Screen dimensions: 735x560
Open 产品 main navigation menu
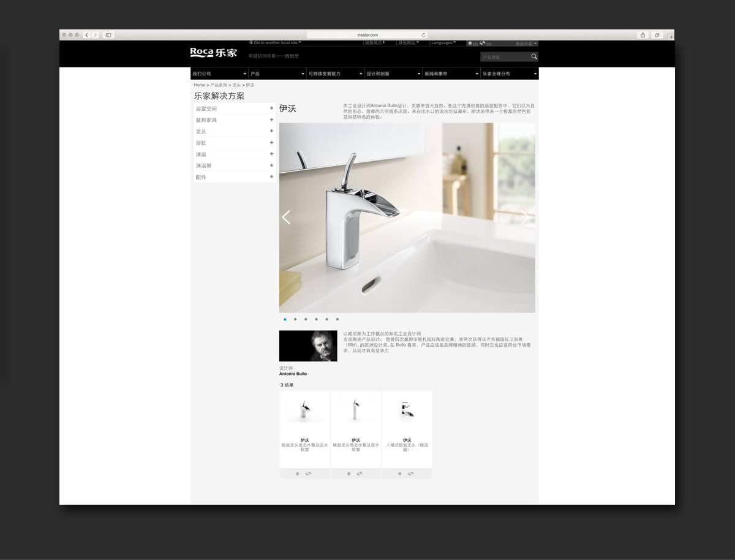[x=277, y=74]
